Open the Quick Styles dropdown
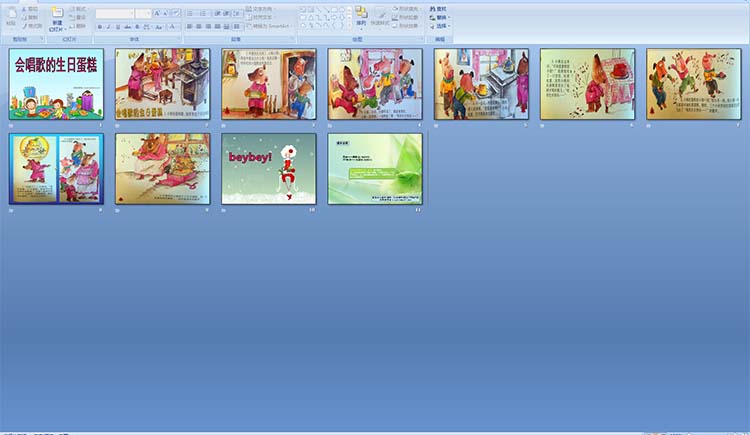Viewport: 750px width, 435px height. [380, 16]
